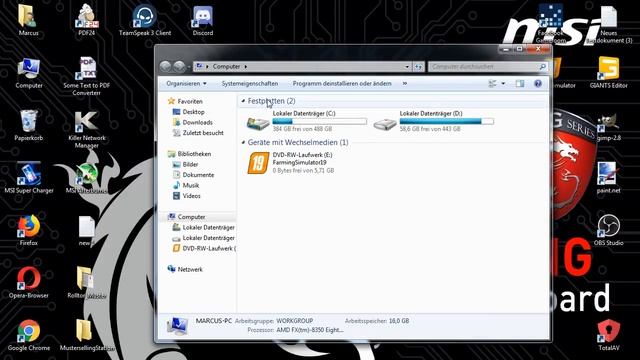Screen dimensions: 640x360
Task: Launch GIANTS Editor shortcut
Action: [x=608, y=73]
